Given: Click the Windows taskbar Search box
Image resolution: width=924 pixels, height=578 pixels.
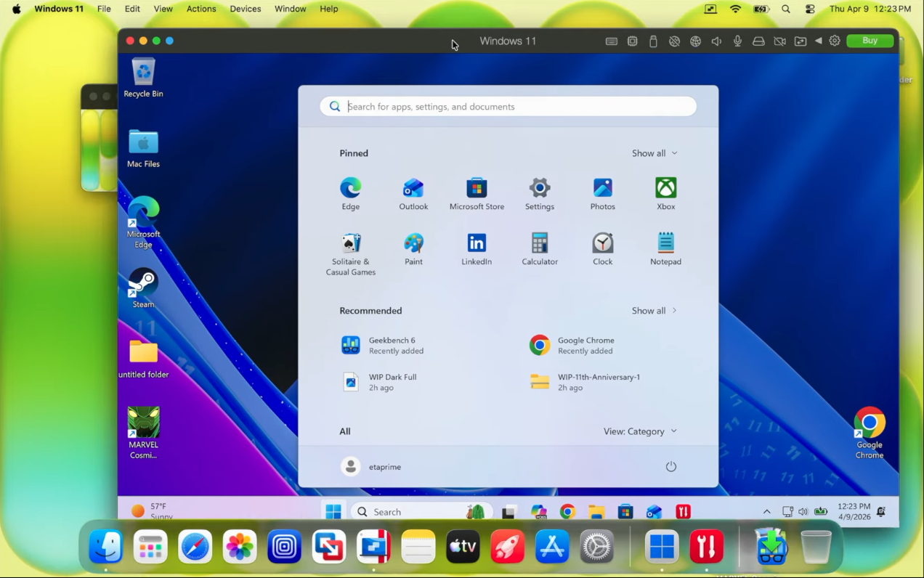Looking at the screenshot, I should pos(422,512).
